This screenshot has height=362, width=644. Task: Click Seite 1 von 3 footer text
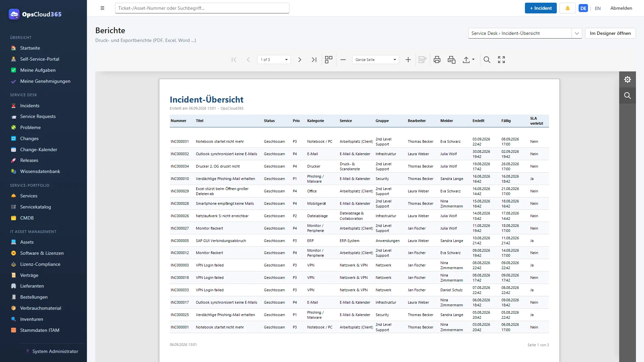tap(538, 345)
